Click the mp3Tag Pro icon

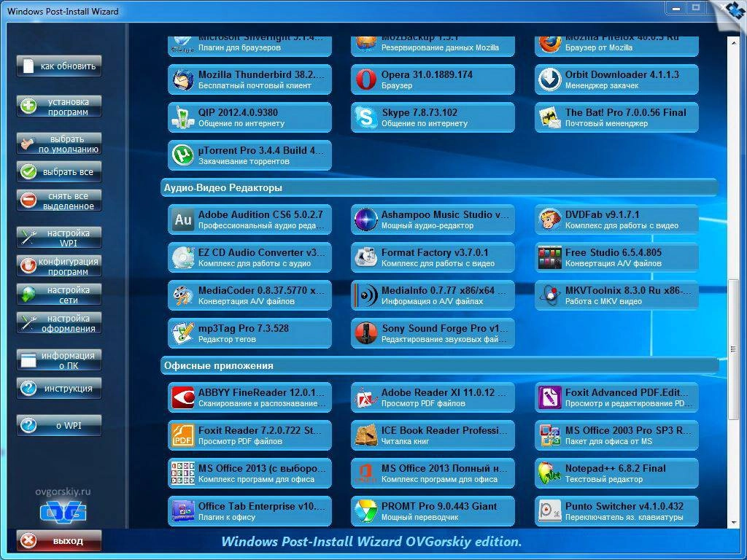182,333
